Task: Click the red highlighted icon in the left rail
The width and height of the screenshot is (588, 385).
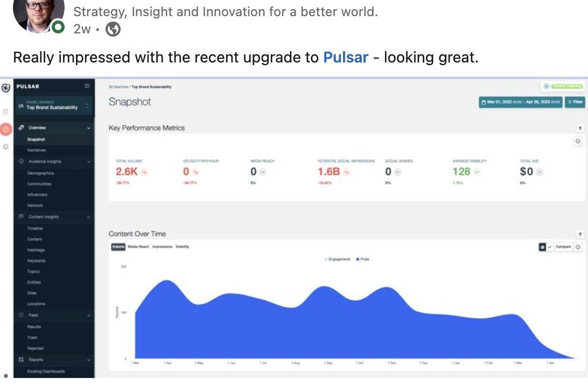Action: (6, 129)
